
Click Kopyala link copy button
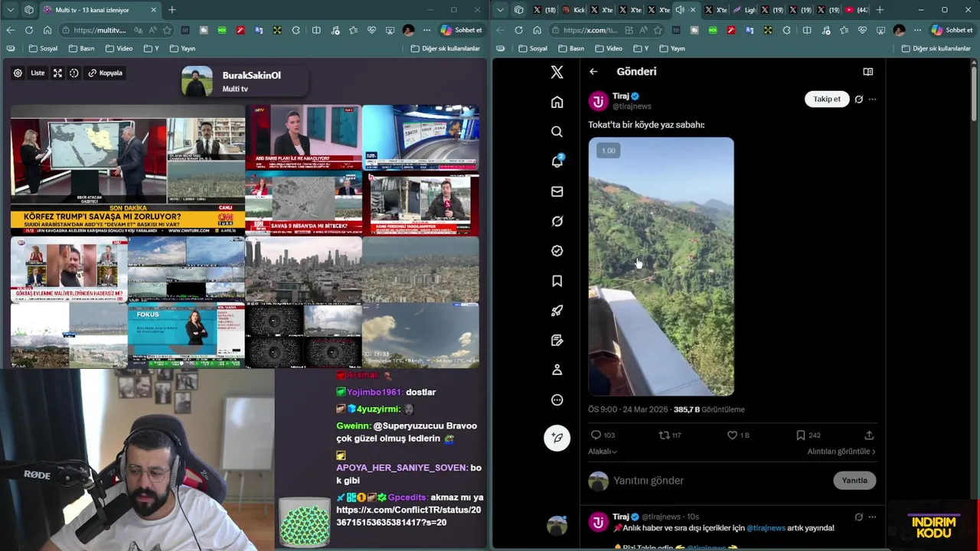[106, 73]
